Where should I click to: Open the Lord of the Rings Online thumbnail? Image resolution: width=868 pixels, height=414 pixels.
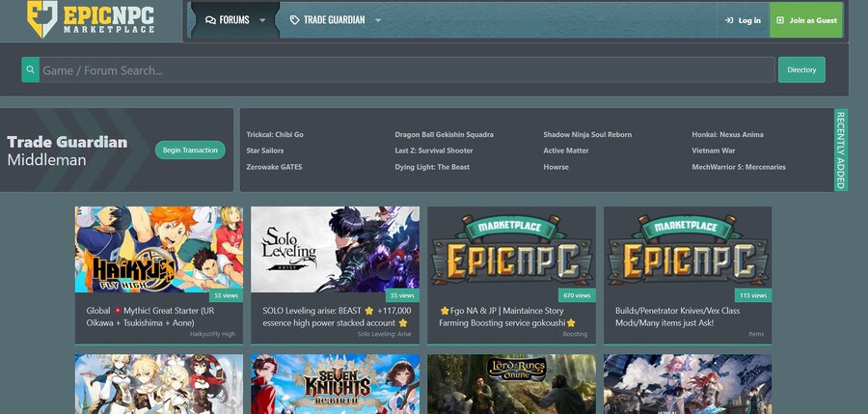(x=511, y=384)
